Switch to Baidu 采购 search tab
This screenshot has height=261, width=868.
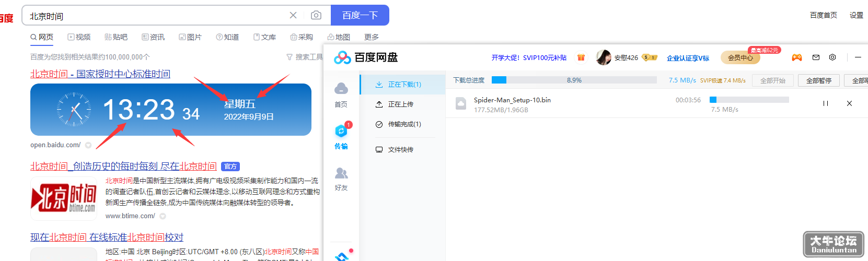[x=302, y=37]
